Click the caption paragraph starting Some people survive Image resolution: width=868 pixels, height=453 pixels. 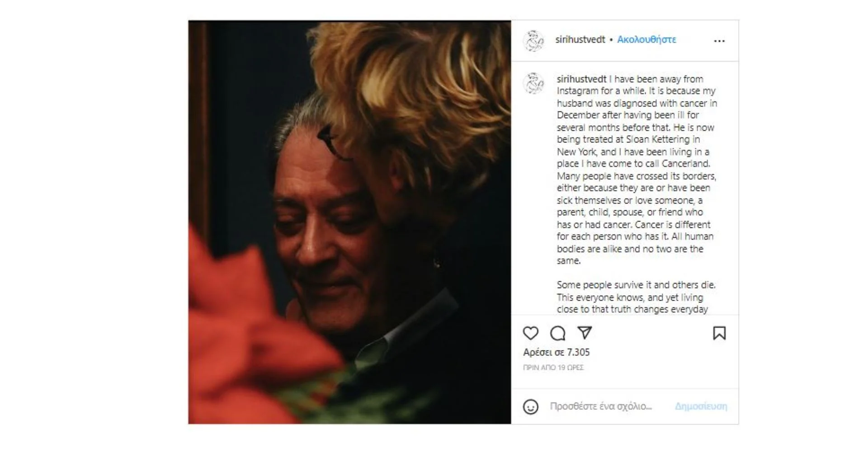tap(636, 297)
